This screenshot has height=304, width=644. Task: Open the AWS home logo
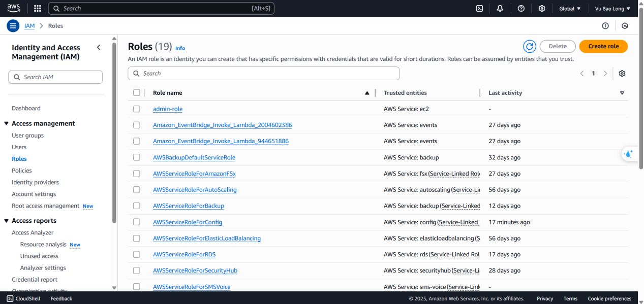tap(14, 8)
